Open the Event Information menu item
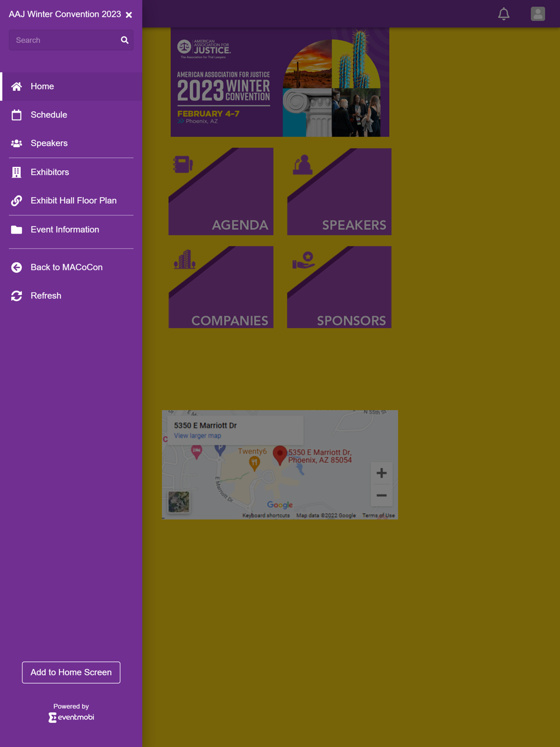The width and height of the screenshot is (560, 747). [x=71, y=230]
